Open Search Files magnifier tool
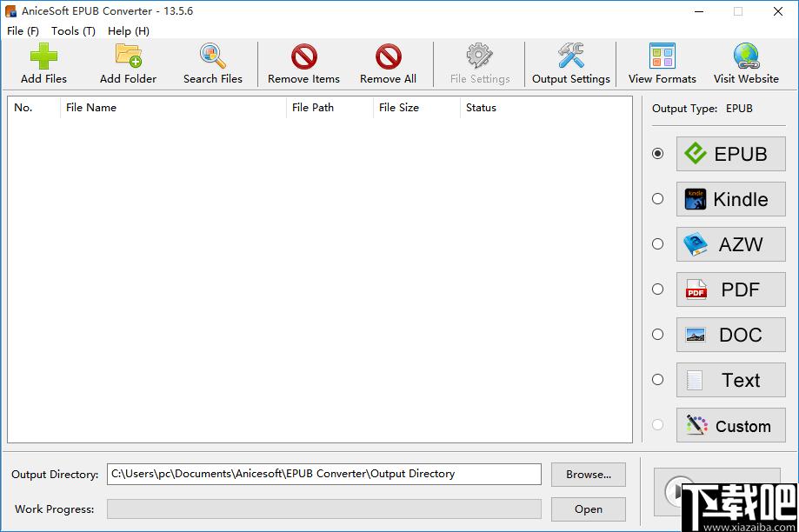799x532 pixels. 212,56
